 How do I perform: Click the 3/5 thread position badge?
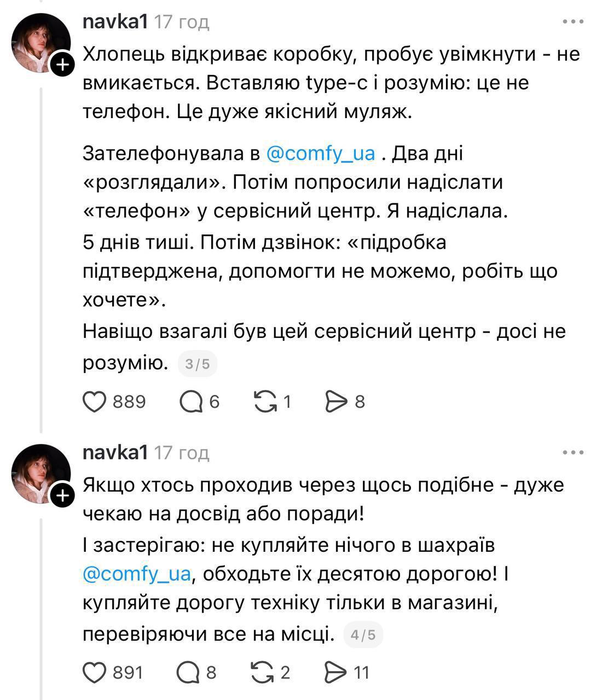coord(198,364)
